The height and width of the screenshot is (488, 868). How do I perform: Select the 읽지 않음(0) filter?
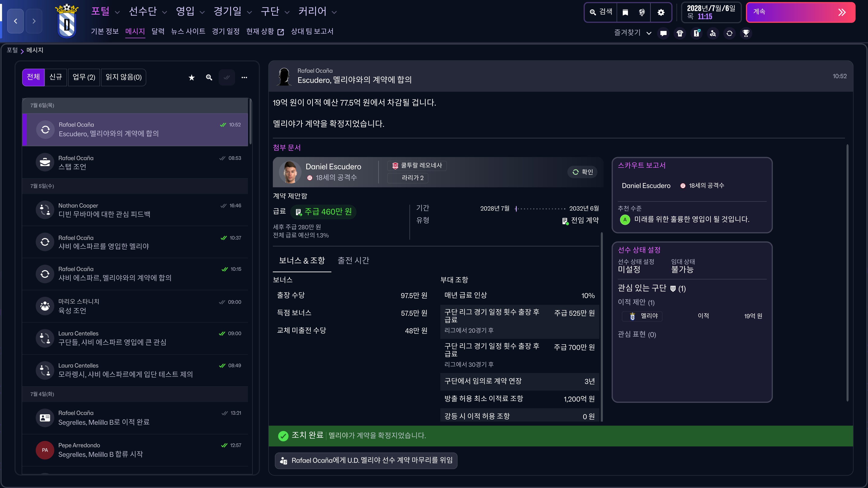(x=123, y=77)
